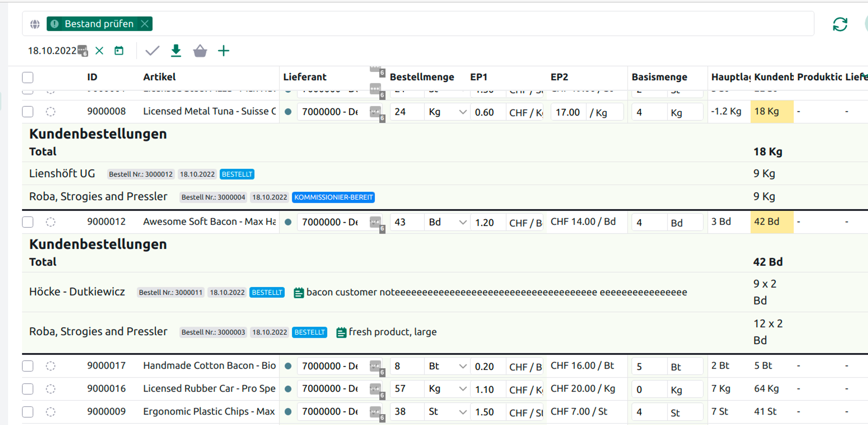Click the green plus add icon
This screenshot has height=425, width=868.
pyautogui.click(x=224, y=51)
